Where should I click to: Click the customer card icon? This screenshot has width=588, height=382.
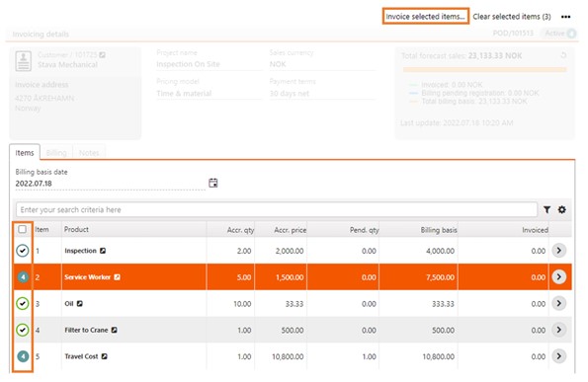[x=24, y=60]
